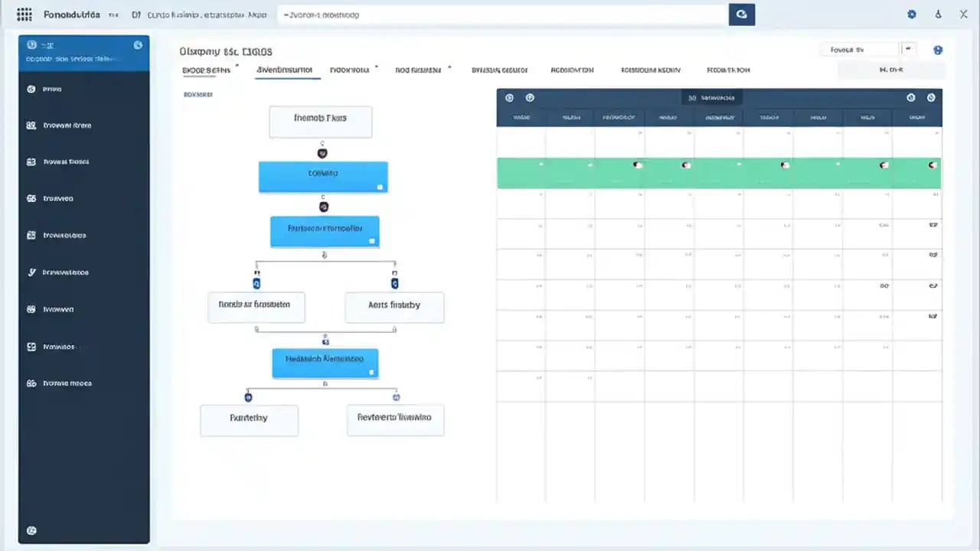Click the date-range button at the top right
The width and height of the screenshot is (980, 551).
coord(891,69)
